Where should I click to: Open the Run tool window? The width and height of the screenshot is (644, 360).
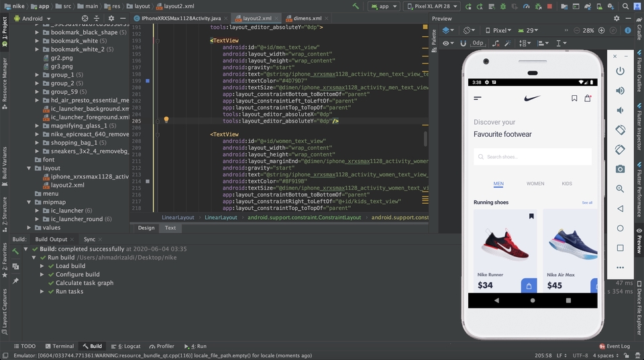click(x=195, y=346)
